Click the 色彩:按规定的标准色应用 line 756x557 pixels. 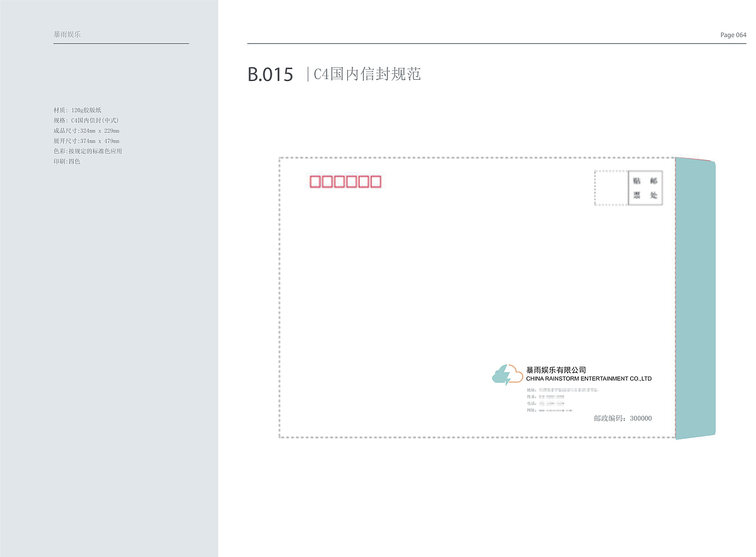(87, 151)
